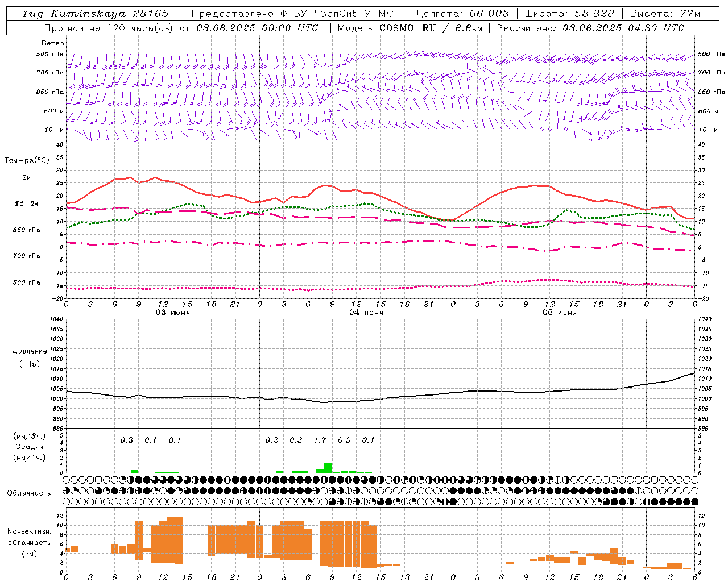
Task: Click the tallest green precipitation bar
Action: (x=328, y=468)
